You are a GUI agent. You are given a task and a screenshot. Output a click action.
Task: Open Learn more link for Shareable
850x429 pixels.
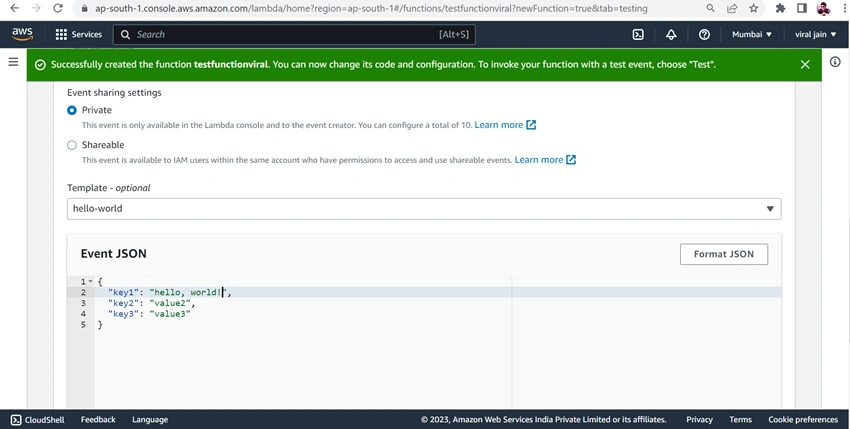pos(545,159)
